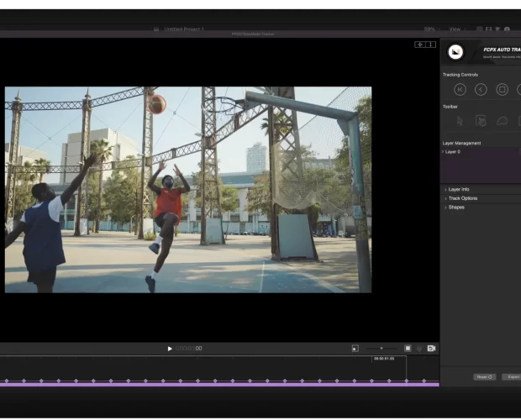Adjust the timeline zoom slider handle

(x=382, y=349)
